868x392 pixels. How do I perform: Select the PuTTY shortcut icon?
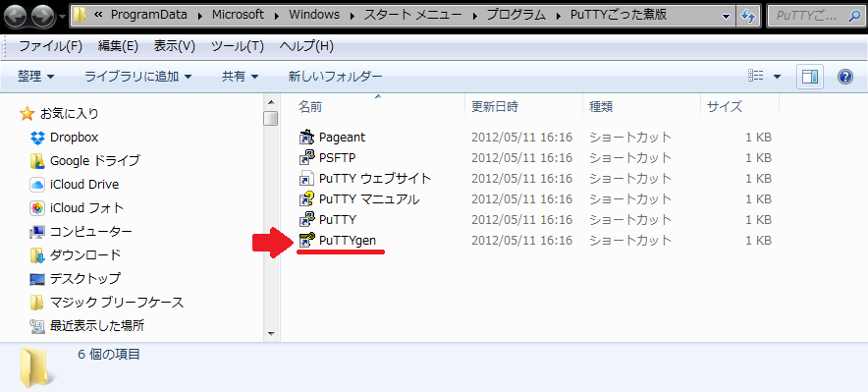(306, 220)
